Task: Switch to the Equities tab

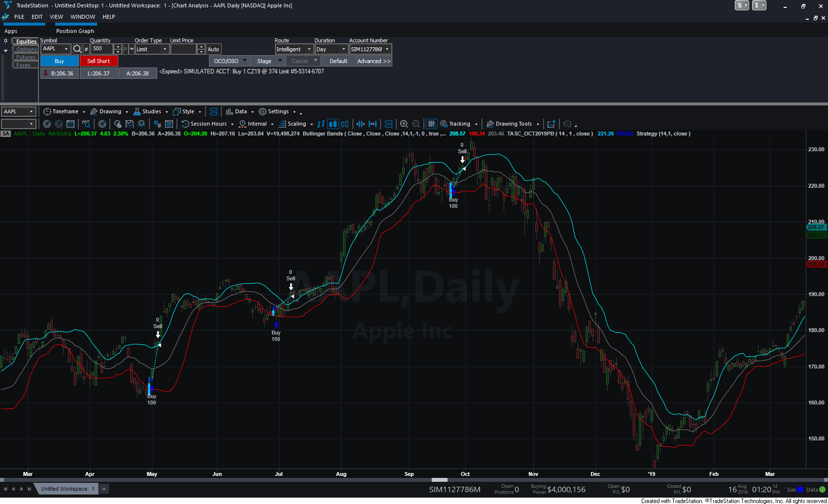Action: [26, 41]
